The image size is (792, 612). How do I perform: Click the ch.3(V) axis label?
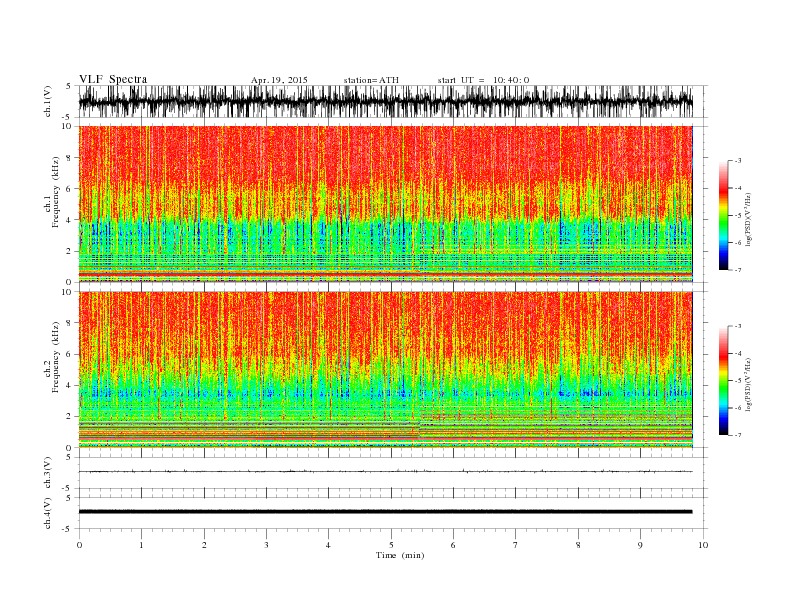click(48, 473)
